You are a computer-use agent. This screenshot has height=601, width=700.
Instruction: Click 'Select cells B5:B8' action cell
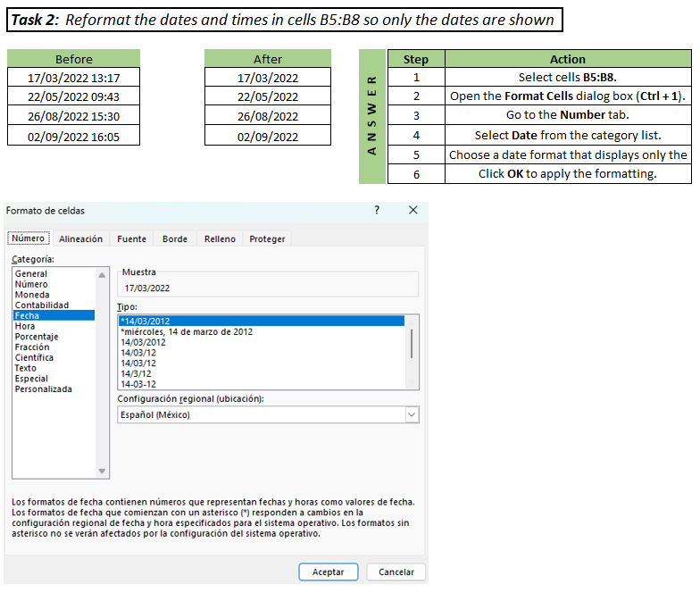pyautogui.click(x=568, y=77)
